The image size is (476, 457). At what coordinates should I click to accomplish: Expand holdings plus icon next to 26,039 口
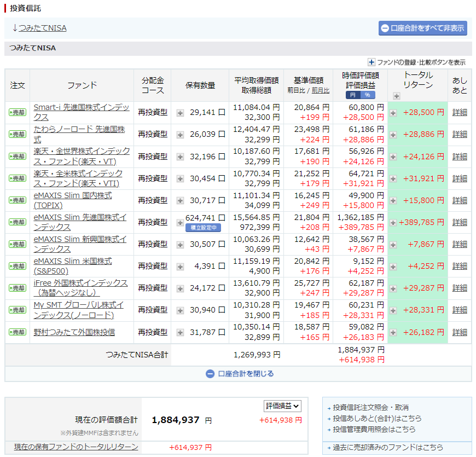[181, 135]
